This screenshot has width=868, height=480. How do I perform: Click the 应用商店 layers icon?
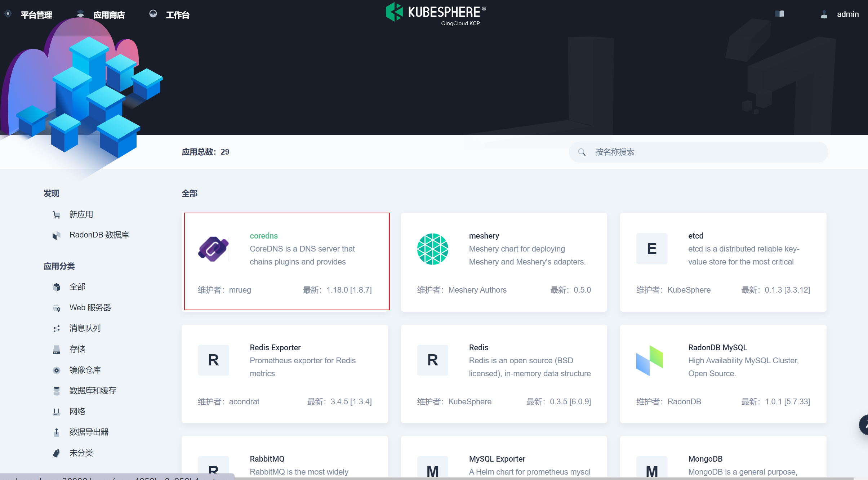pos(80,14)
